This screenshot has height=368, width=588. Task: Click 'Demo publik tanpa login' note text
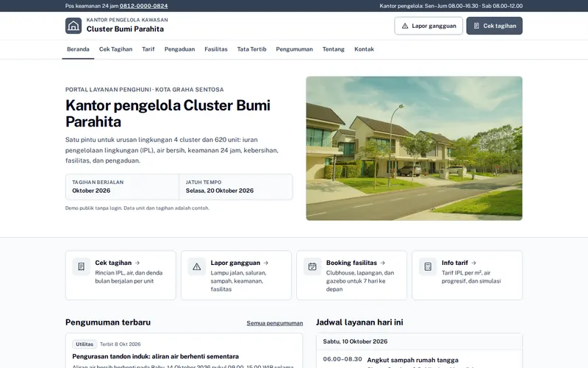(x=137, y=208)
